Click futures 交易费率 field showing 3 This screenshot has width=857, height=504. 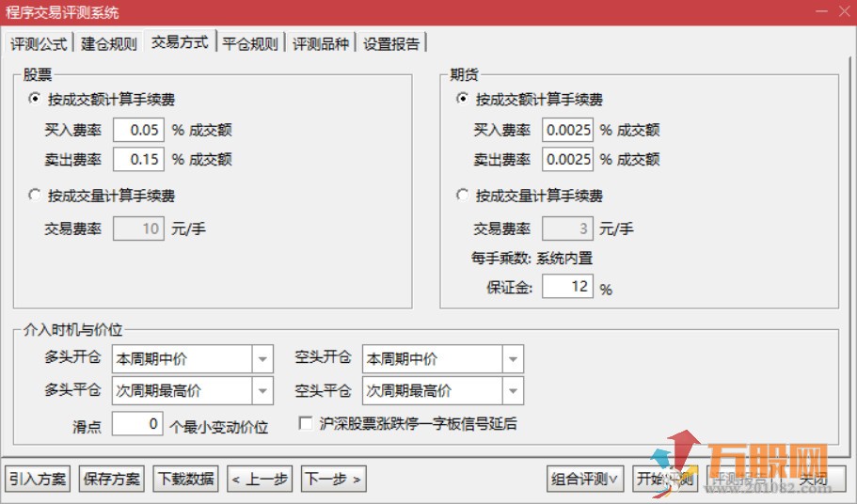point(567,228)
